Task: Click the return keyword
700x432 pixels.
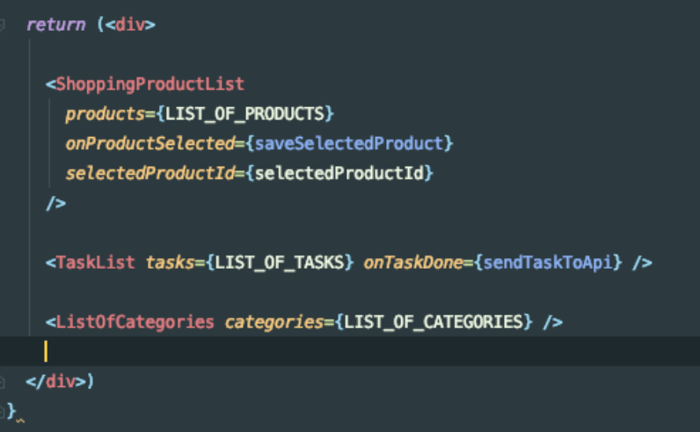Action: tap(55, 24)
